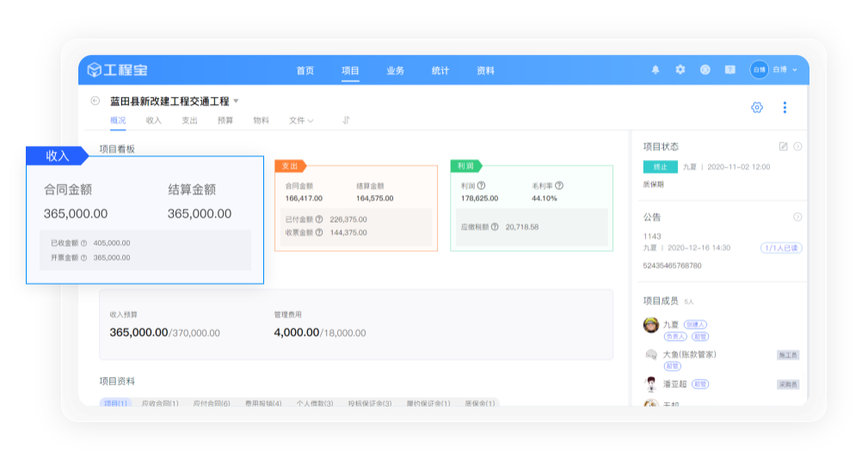This screenshot has width=868, height=466.
Task: Select 应付合同(6) filter tag
Action: coord(212,402)
